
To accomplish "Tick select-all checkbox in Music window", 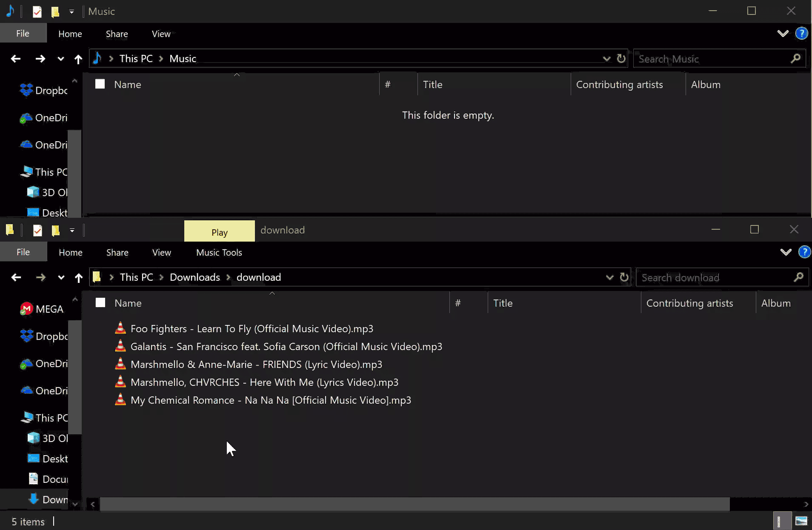I will pyautogui.click(x=100, y=84).
